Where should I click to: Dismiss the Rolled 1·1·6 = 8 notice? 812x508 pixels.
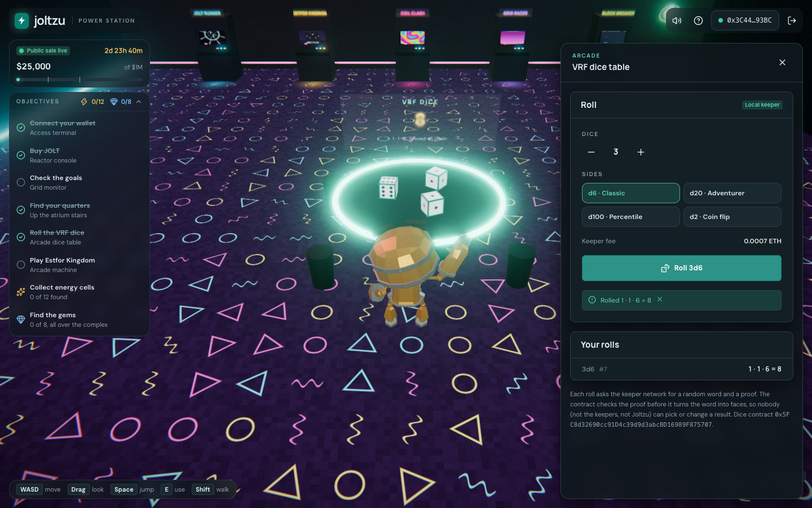click(660, 300)
